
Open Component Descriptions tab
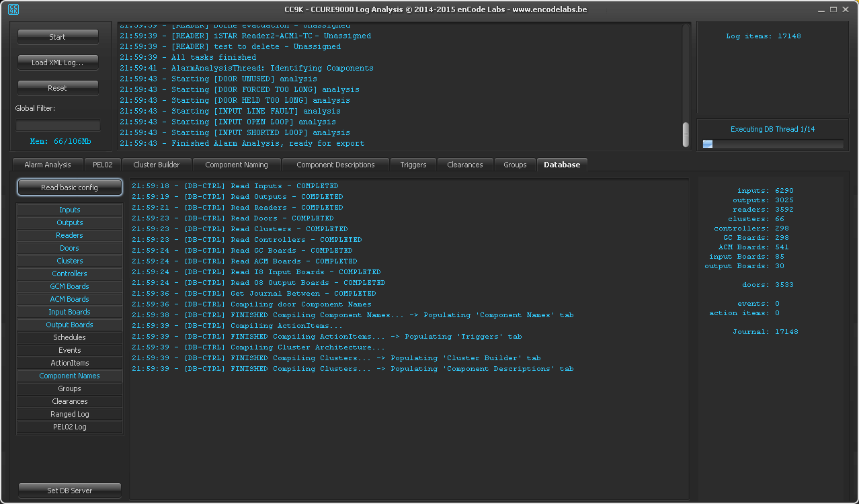point(335,165)
